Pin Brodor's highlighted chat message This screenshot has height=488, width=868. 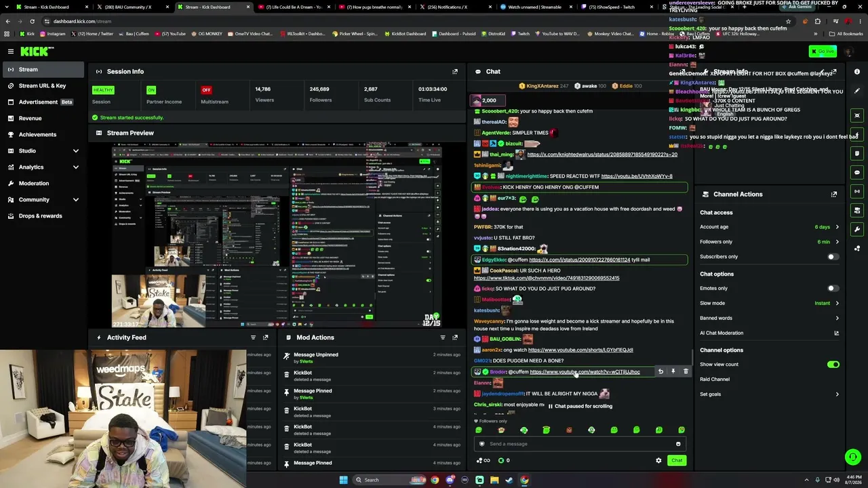pos(673,371)
